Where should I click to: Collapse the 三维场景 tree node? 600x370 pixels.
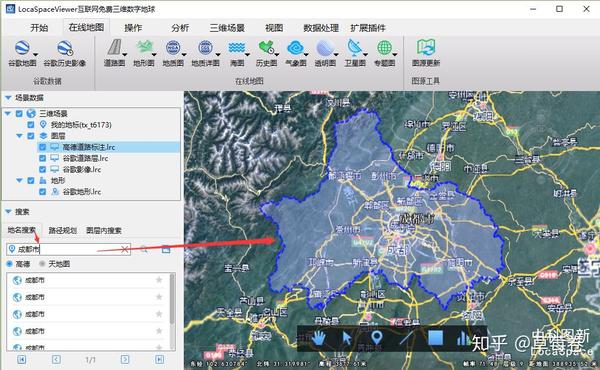point(8,114)
